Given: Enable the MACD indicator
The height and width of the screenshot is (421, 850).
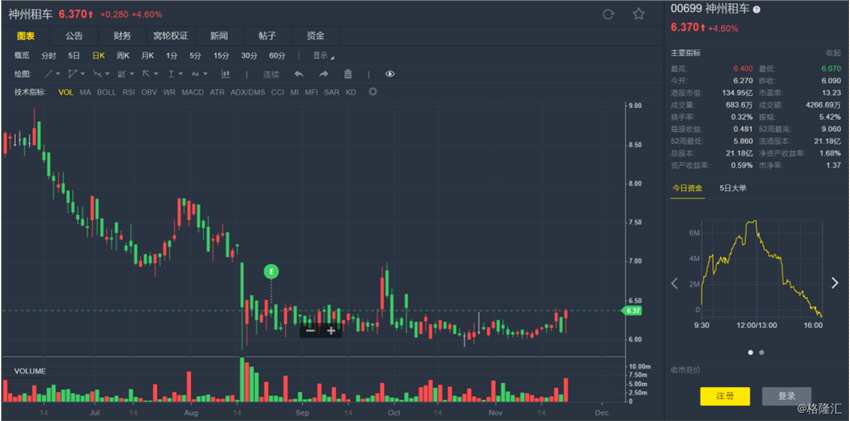Looking at the screenshot, I should [192, 92].
